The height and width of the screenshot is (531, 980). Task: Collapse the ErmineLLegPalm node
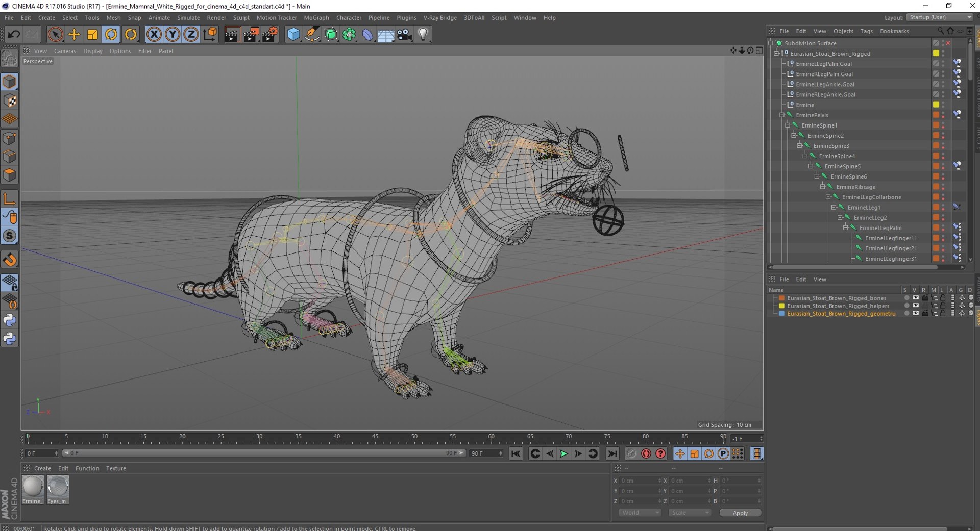845,227
